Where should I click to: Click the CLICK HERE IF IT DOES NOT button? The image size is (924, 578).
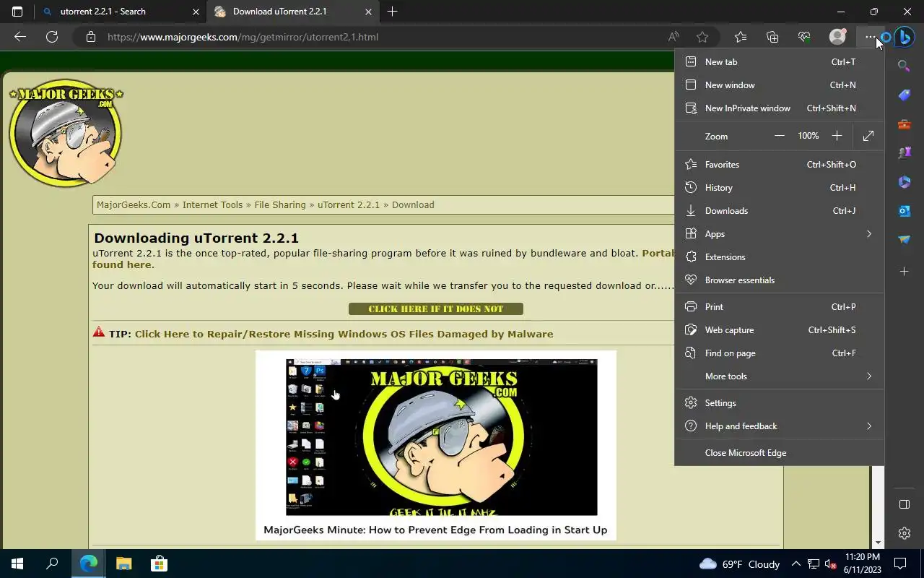click(436, 309)
